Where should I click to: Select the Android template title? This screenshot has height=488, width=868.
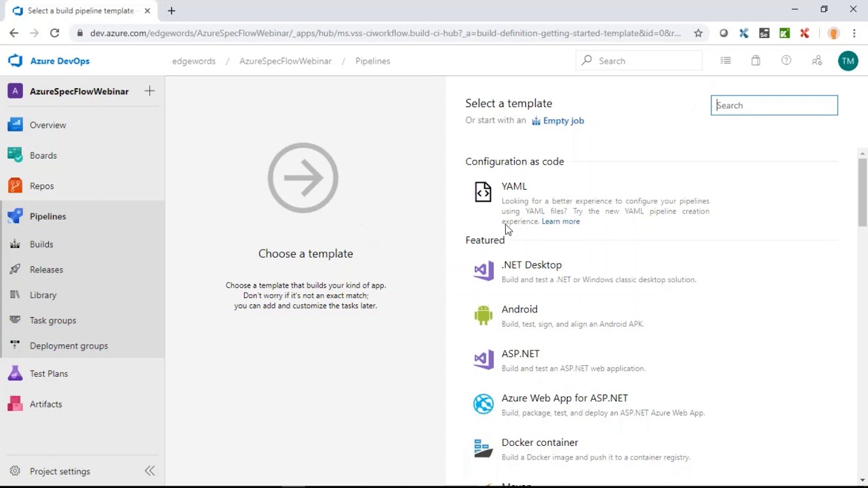point(519,309)
